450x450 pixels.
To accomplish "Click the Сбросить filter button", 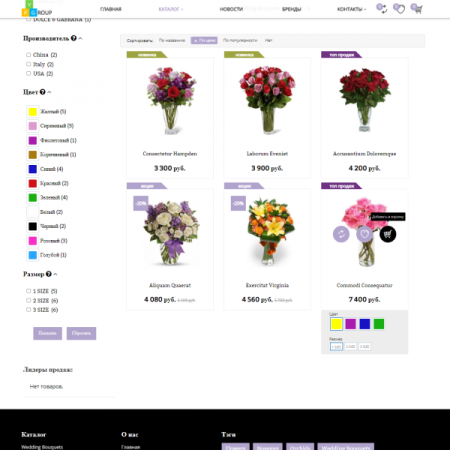I will tap(81, 333).
